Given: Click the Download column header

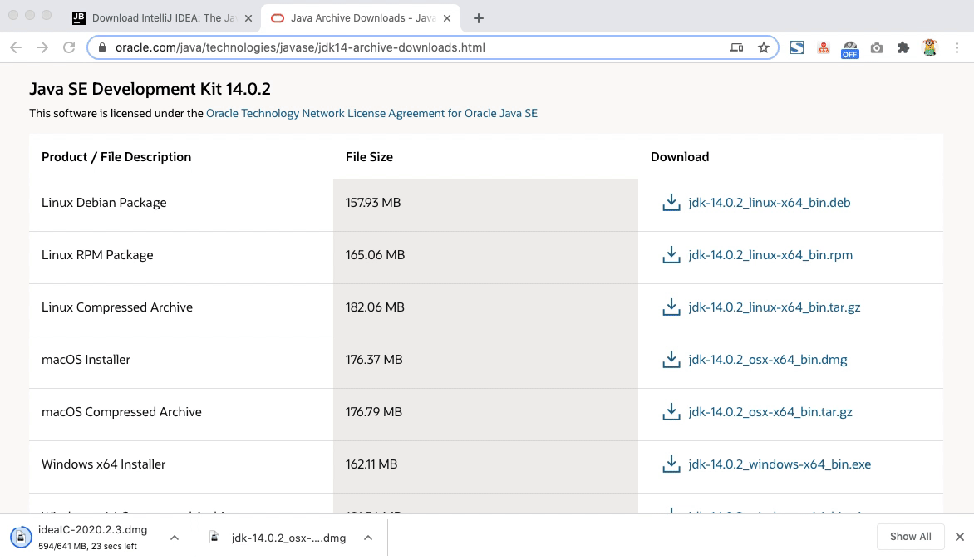Looking at the screenshot, I should pos(680,156).
